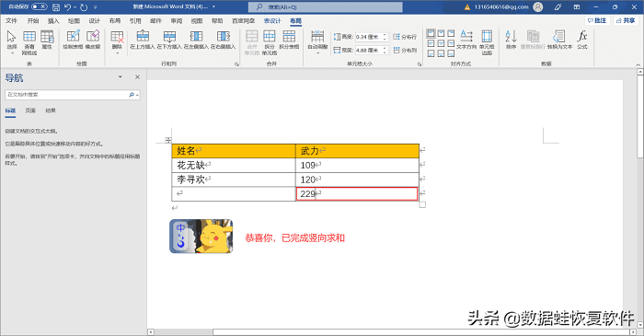644x336 pixels.
Task: Click the table move handle
Action: click(x=168, y=140)
